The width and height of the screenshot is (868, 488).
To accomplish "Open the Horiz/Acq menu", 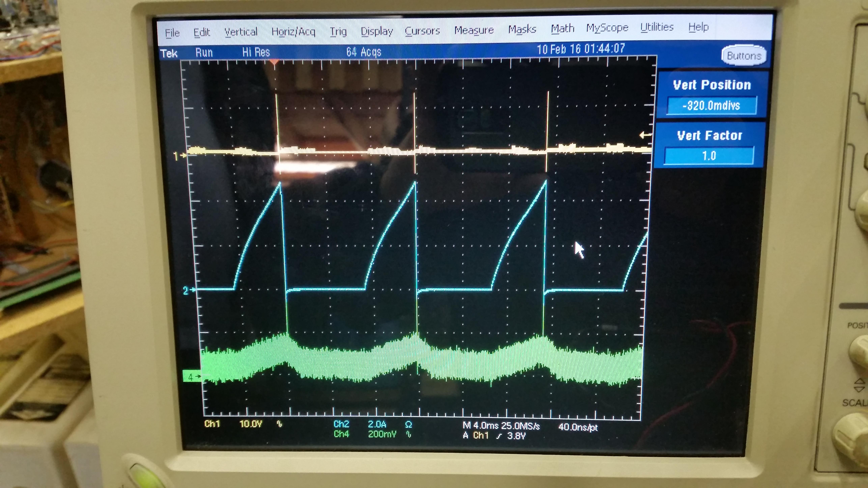I will [x=293, y=32].
